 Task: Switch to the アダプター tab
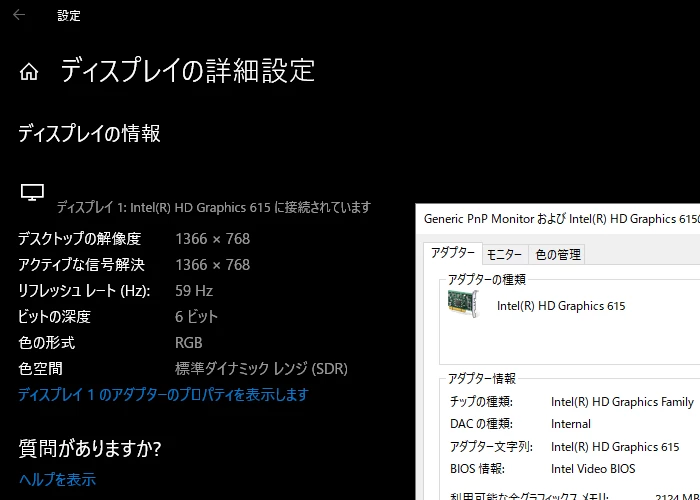pos(453,254)
